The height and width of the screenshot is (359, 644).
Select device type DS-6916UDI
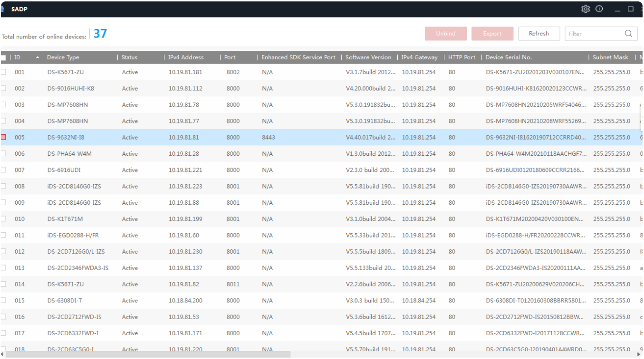64,170
